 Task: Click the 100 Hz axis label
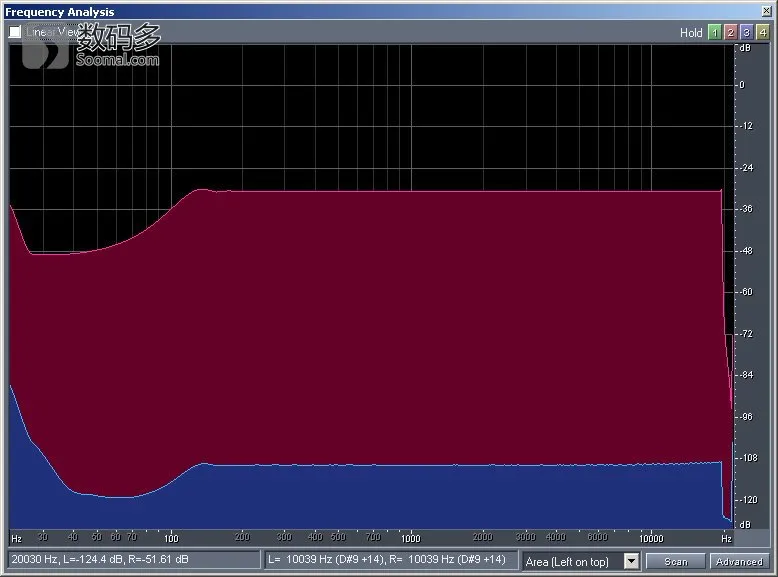pos(171,538)
